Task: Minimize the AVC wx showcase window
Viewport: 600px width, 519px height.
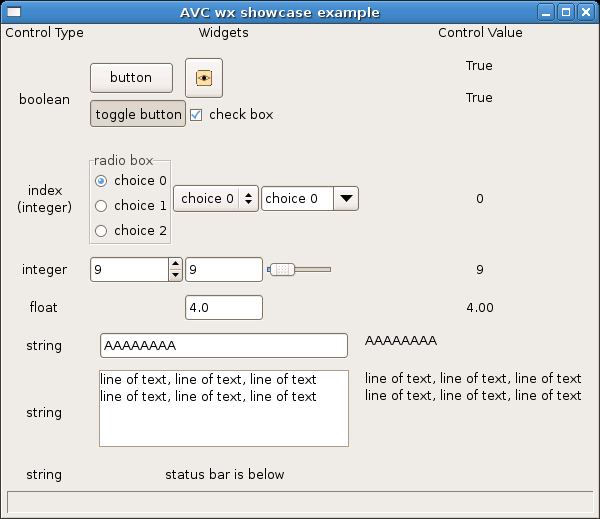Action: [546, 13]
